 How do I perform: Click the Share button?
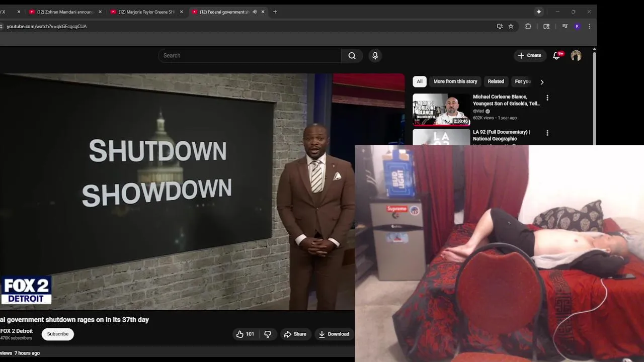[295, 334]
